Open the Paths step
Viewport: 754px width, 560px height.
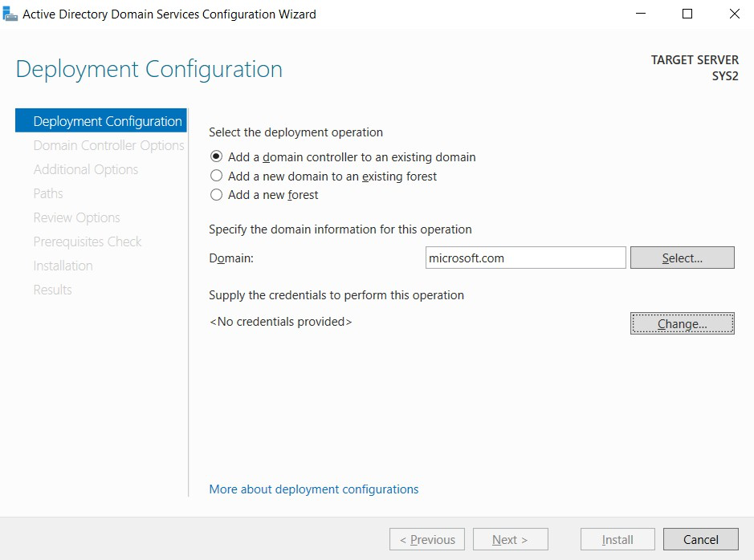(x=48, y=193)
